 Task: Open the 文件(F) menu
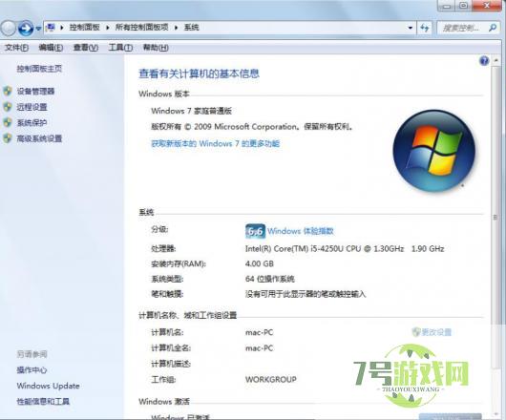coord(16,48)
